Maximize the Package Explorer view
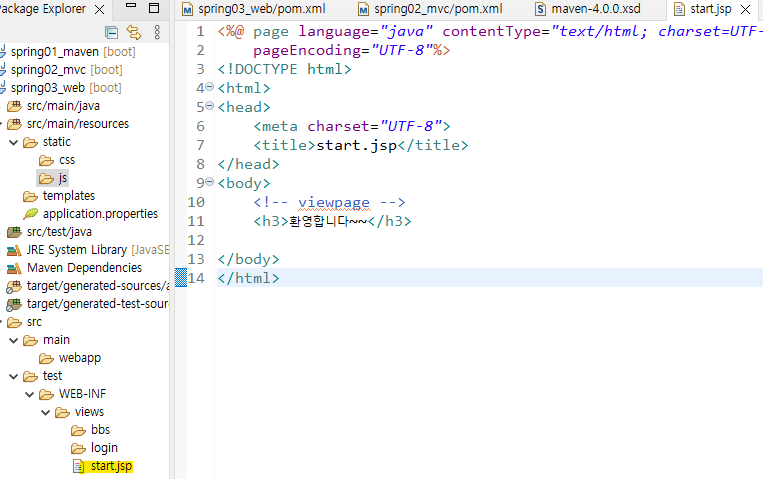The width and height of the screenshot is (763, 479). coord(154,8)
